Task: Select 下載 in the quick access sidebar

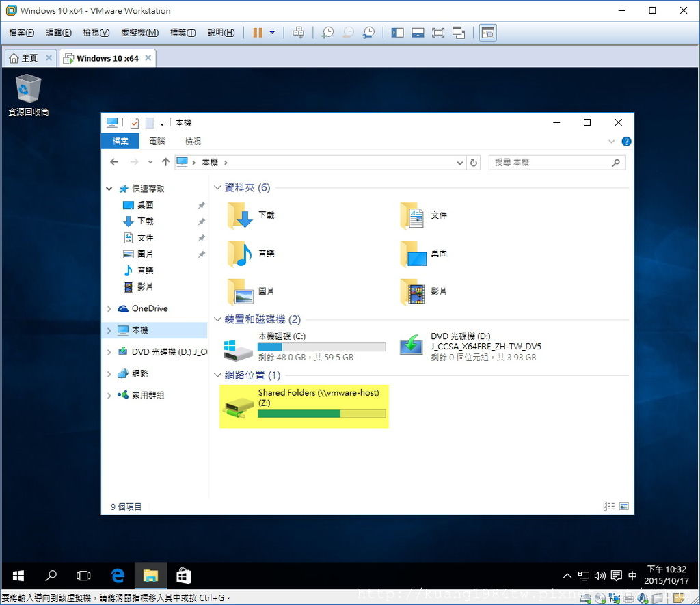Action: (146, 221)
